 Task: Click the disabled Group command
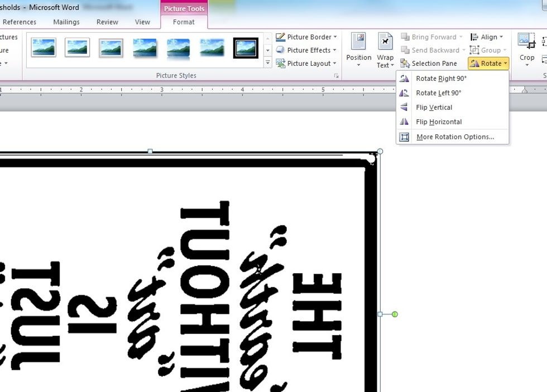[489, 50]
